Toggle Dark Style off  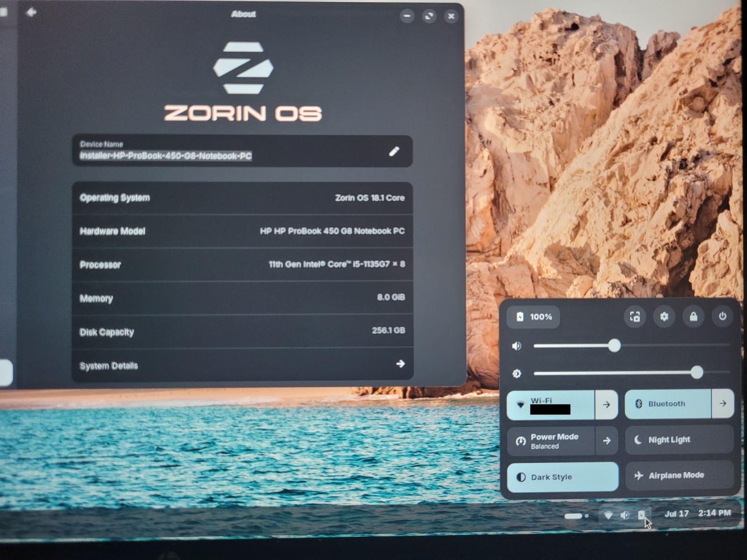(x=563, y=477)
